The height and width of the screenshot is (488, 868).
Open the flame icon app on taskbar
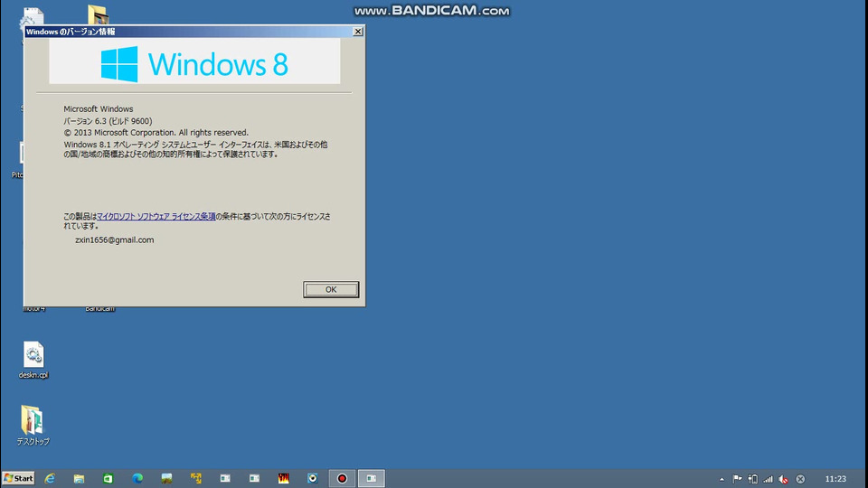point(283,478)
